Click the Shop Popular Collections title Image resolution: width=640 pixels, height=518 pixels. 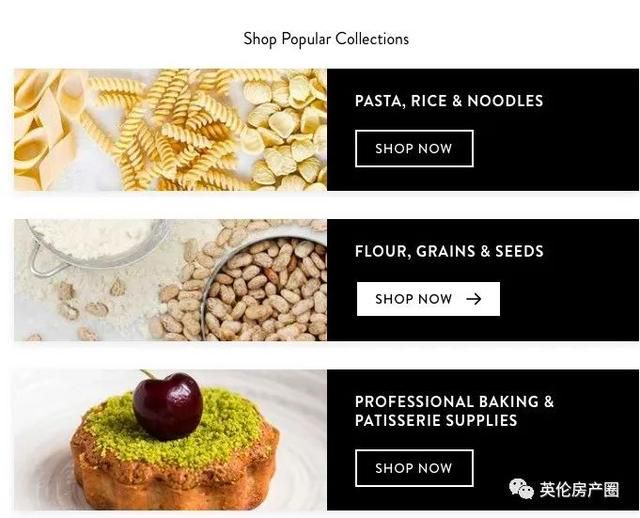[x=326, y=40]
